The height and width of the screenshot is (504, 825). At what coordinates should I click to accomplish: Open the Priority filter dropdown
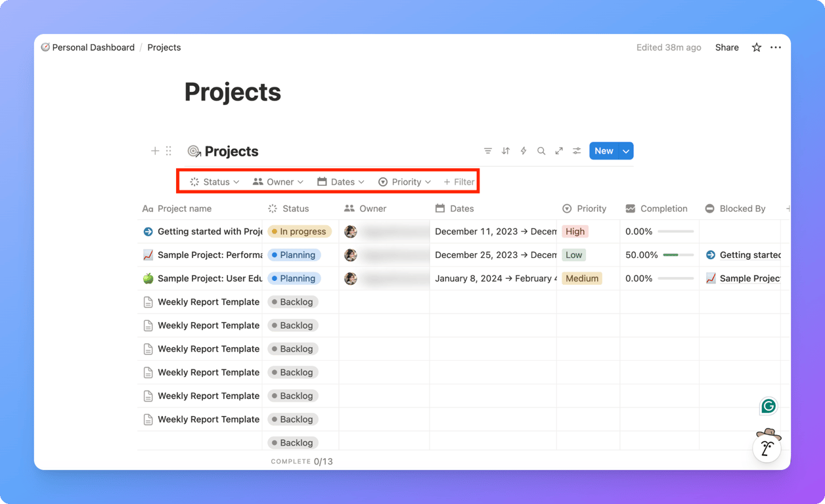[405, 181]
